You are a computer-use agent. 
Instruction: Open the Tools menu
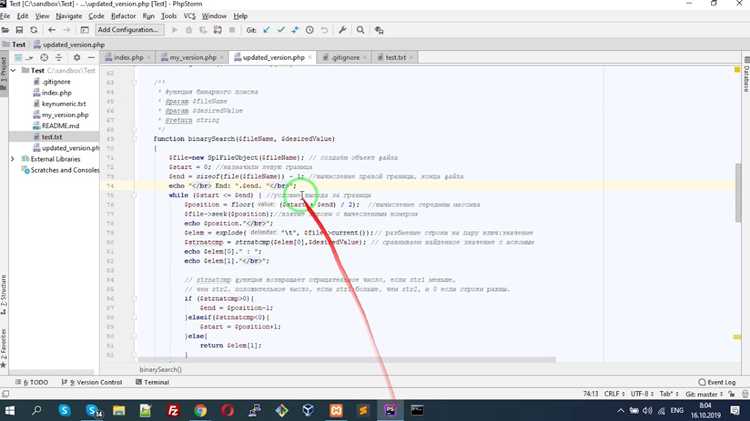coord(168,16)
